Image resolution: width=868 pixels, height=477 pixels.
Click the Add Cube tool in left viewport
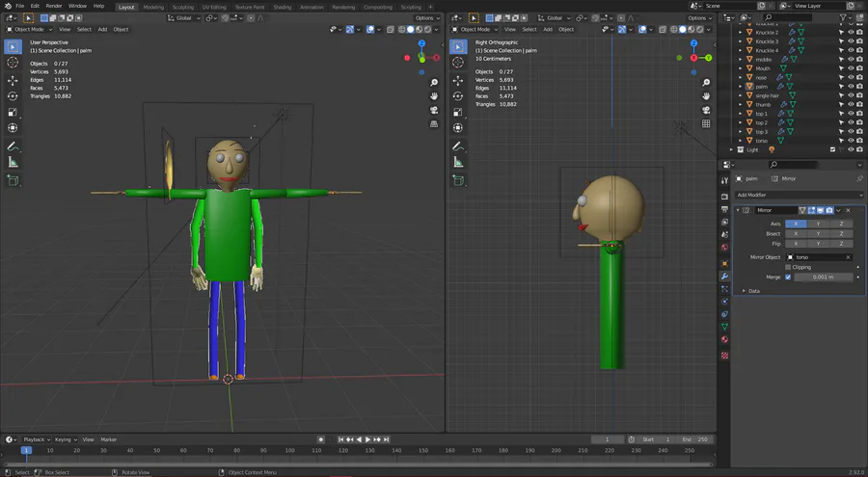pyautogui.click(x=13, y=180)
